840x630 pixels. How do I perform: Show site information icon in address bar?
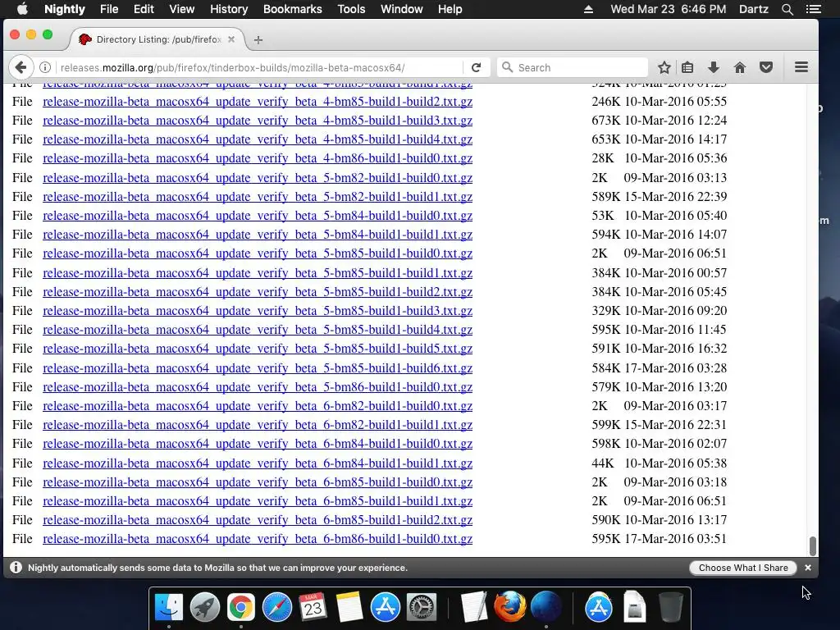coord(45,67)
